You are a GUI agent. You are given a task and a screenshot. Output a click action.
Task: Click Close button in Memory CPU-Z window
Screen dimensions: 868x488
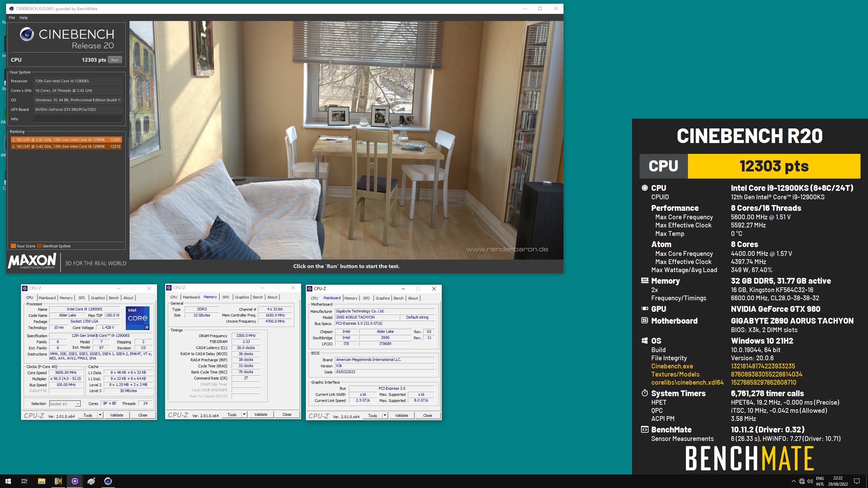click(287, 414)
